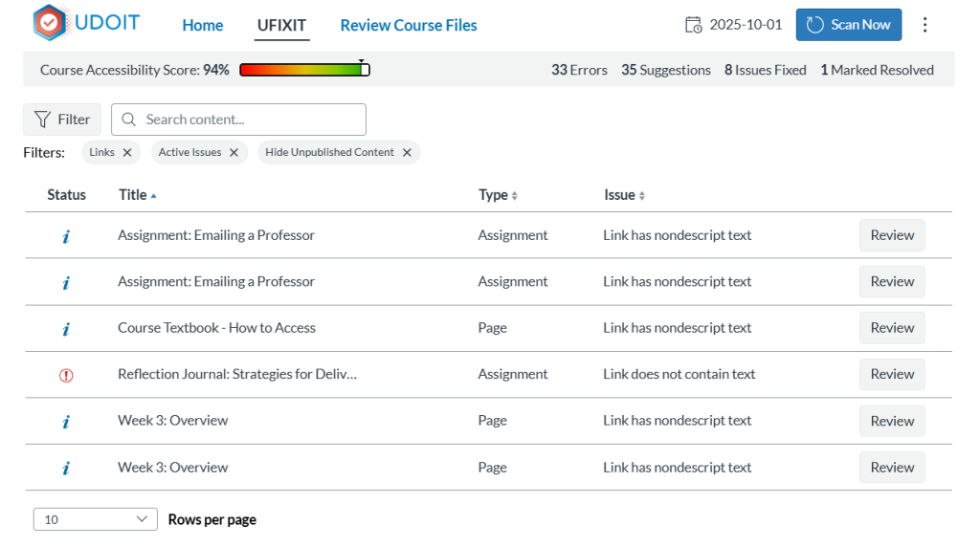Review the first Week 3: Overview issue
Viewport: 980px width, 547px height.
point(892,420)
